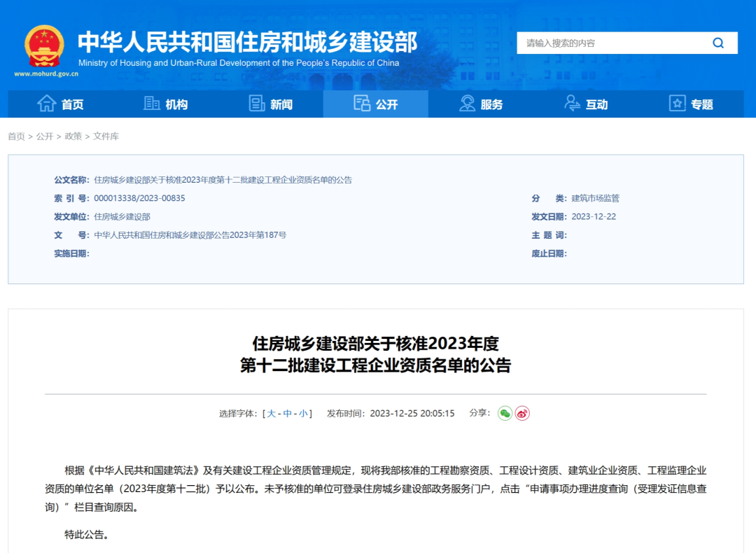Set font size to 中
Image resolution: width=756 pixels, height=553 pixels.
288,414
